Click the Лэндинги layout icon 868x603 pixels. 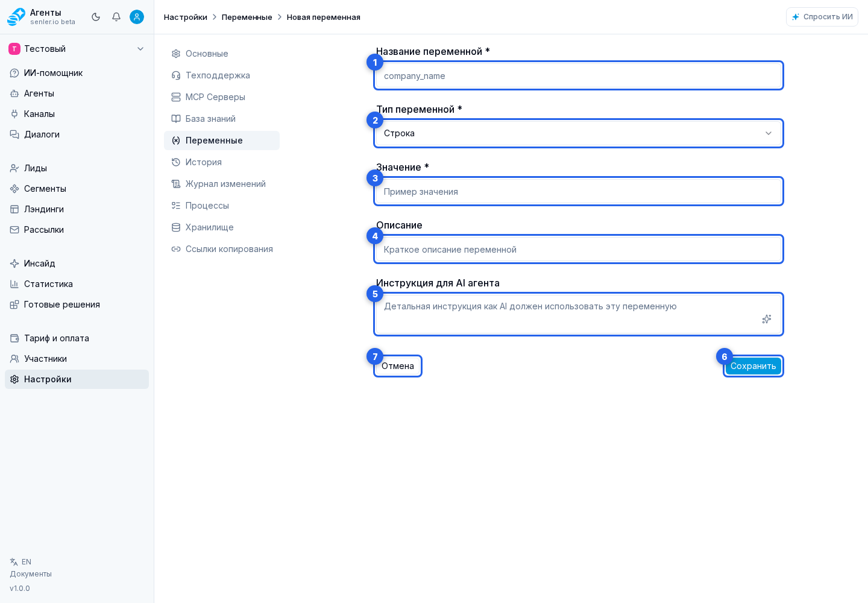[x=14, y=209]
